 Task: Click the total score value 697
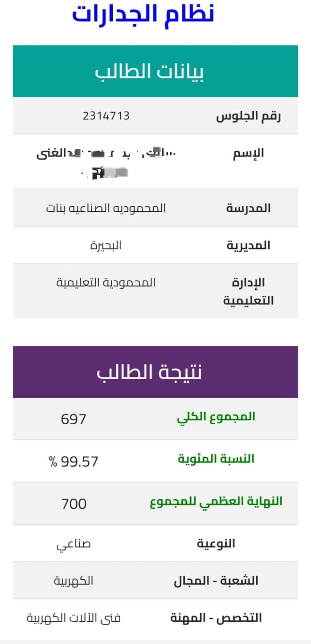[74, 419]
